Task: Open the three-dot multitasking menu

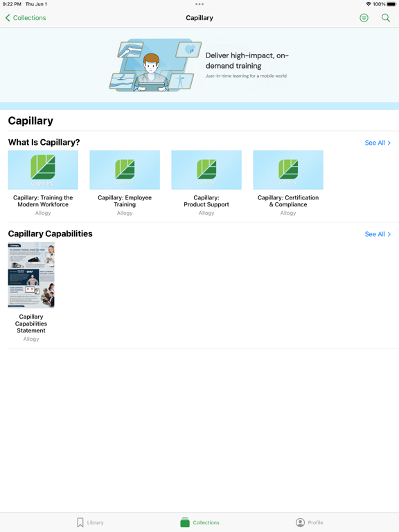Action: coord(199,4)
